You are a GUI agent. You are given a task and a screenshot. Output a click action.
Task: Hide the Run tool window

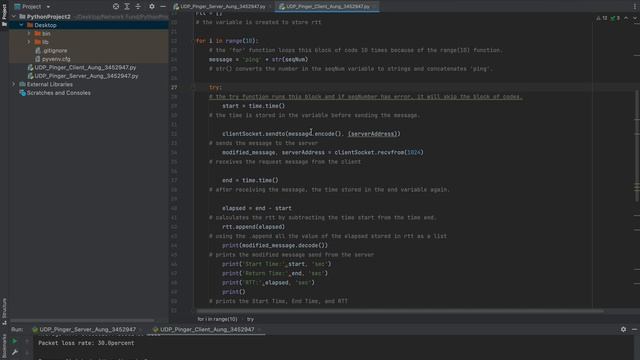click(x=634, y=329)
